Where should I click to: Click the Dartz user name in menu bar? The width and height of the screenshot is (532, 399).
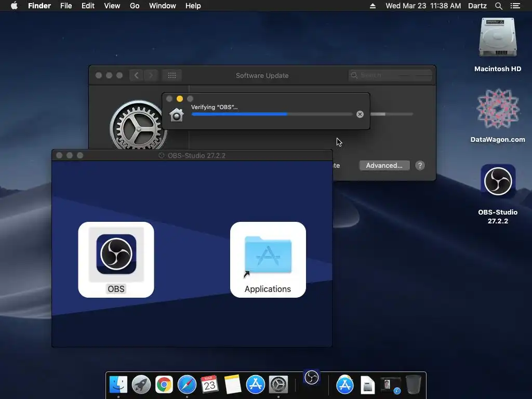click(477, 6)
